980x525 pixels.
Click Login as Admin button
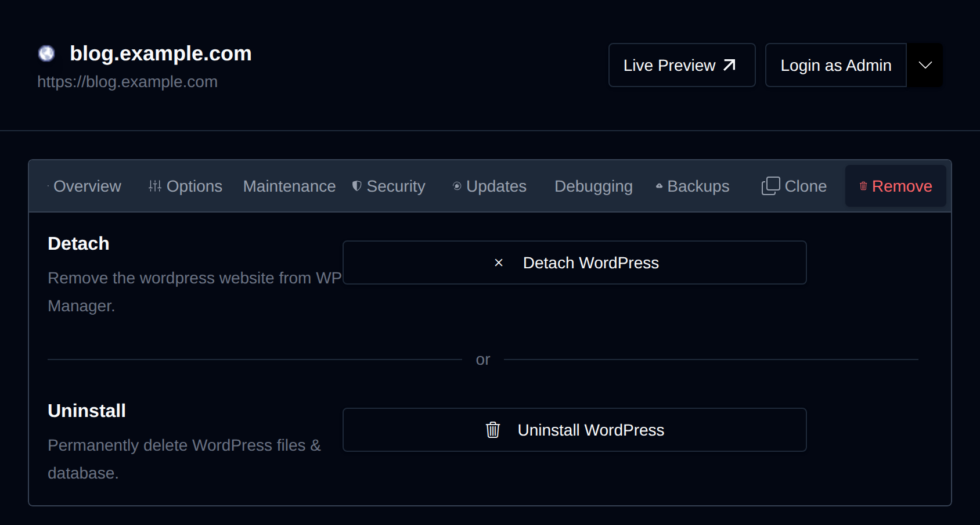pyautogui.click(x=835, y=65)
